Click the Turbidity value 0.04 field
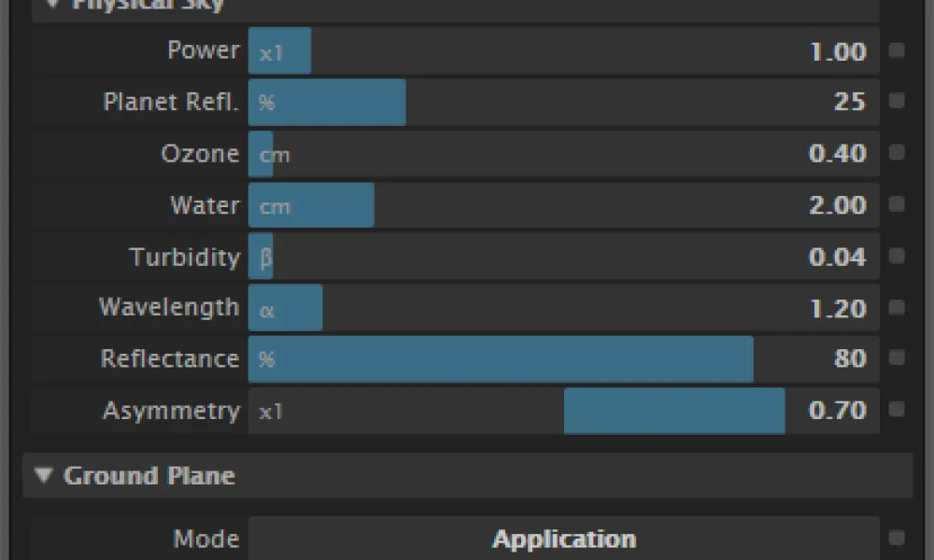934x560 pixels. pyautogui.click(x=837, y=257)
